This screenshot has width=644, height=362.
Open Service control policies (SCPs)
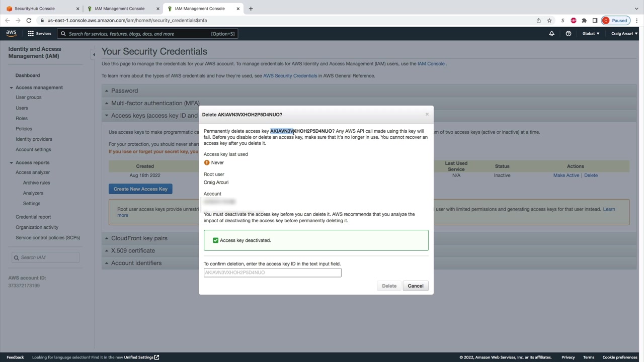click(x=48, y=238)
